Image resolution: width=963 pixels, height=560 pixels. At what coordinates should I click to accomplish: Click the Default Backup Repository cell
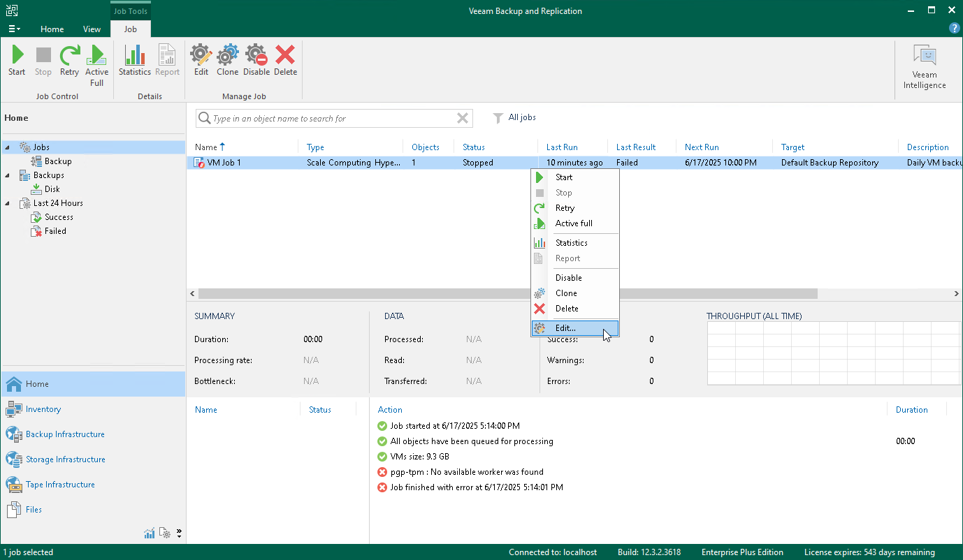(830, 163)
